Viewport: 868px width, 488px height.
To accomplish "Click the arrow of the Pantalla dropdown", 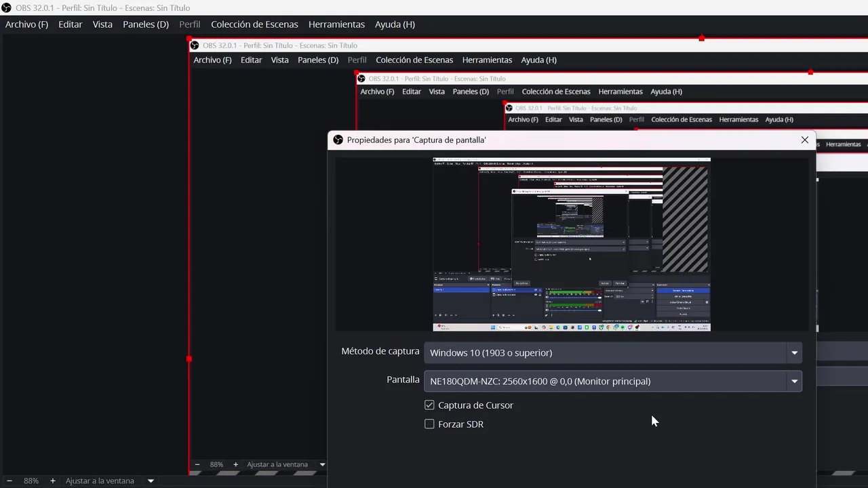I will [x=794, y=381].
